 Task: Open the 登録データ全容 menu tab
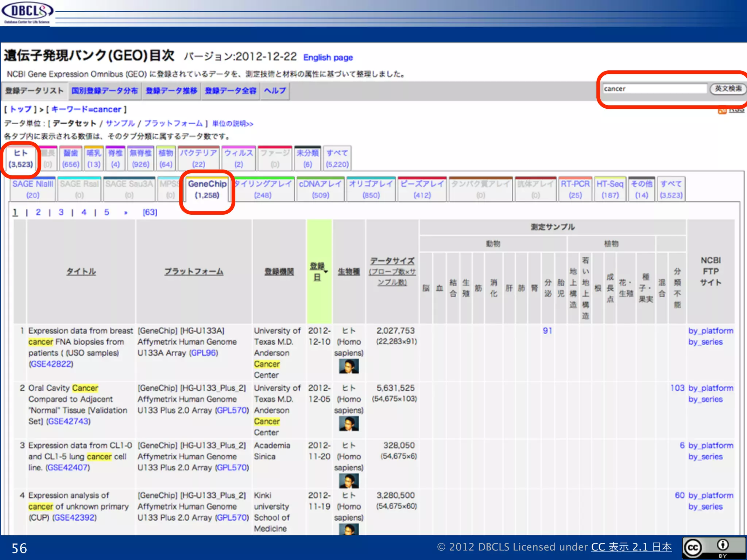coord(231,90)
